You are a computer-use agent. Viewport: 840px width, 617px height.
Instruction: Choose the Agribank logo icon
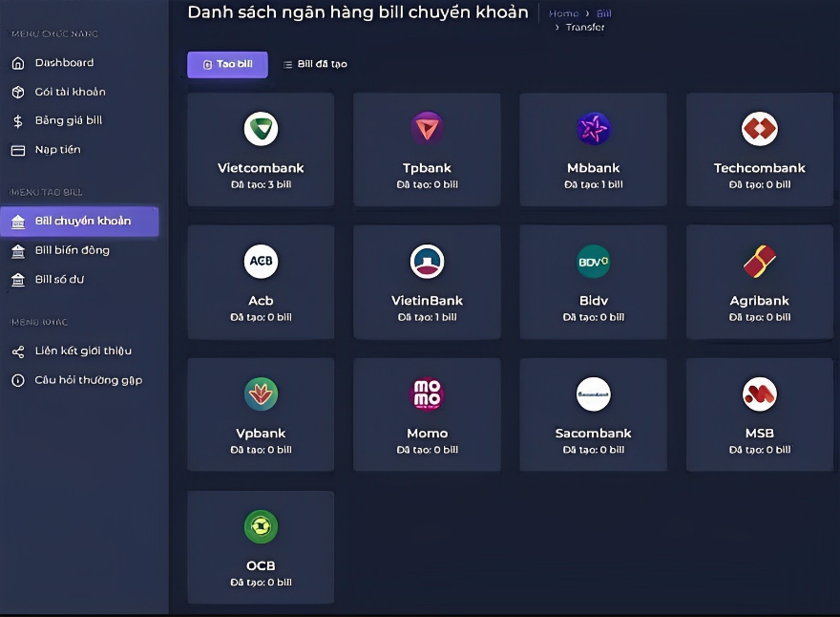click(x=759, y=262)
